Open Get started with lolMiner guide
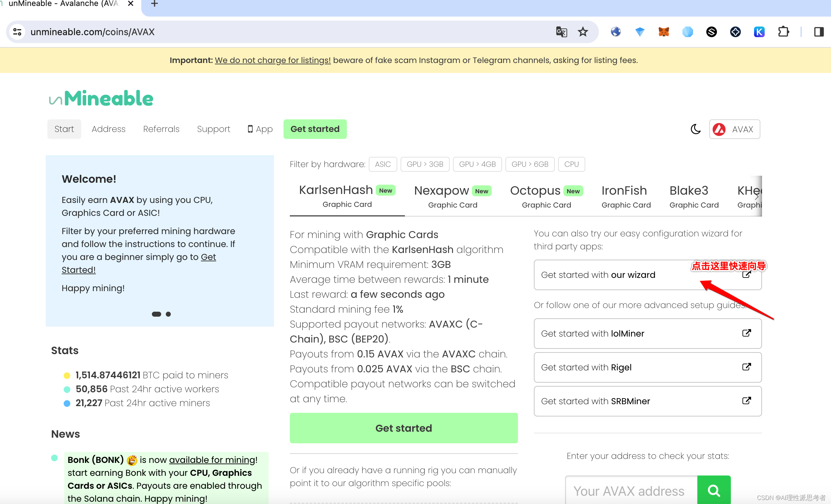The height and width of the screenshot is (504, 831). tap(647, 334)
